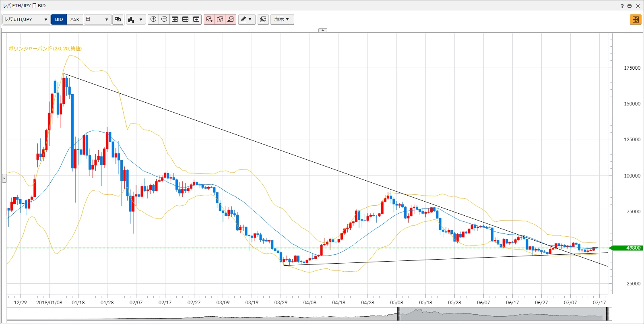Open the ETH/JPY symbol dropdown
644x324 pixels.
26,19
